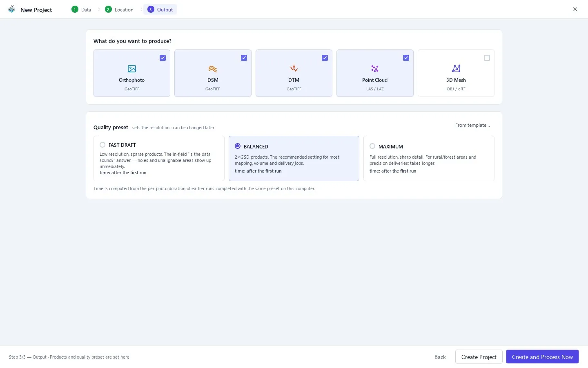Click the DTM terrain icon

[294, 68]
